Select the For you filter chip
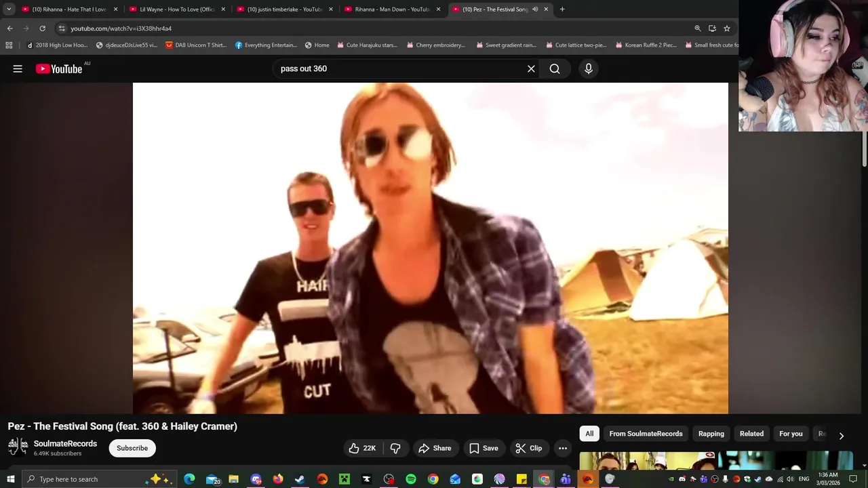 (791, 434)
